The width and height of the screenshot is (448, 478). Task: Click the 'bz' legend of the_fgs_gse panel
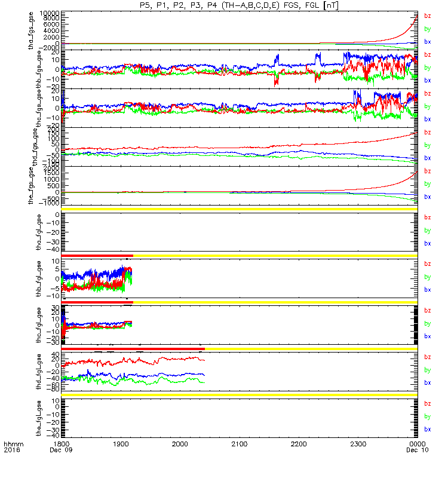coord(428,171)
